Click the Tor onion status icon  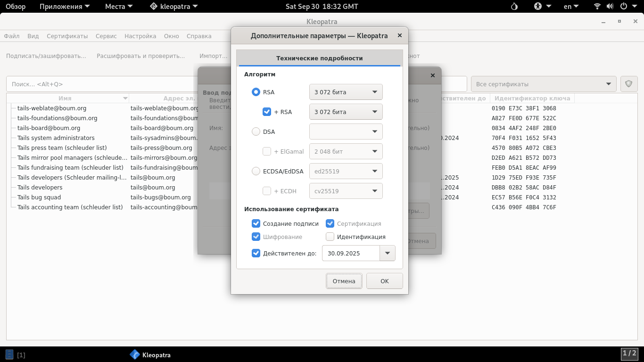[x=514, y=7]
